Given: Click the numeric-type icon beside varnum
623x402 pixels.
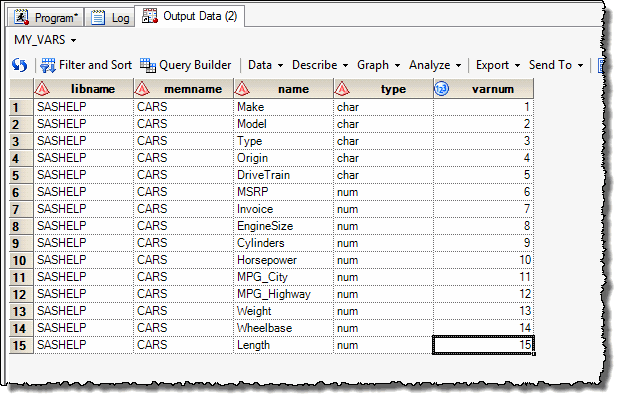Looking at the screenshot, I should 442,89.
